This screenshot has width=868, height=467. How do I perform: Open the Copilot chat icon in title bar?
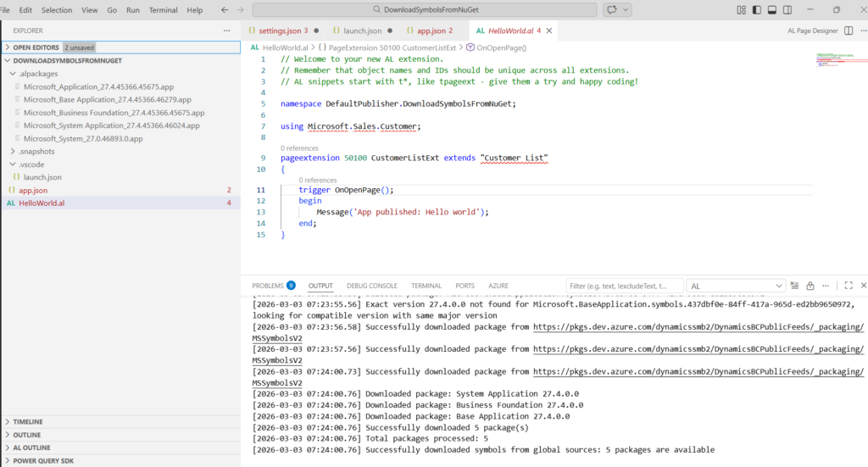[611, 10]
